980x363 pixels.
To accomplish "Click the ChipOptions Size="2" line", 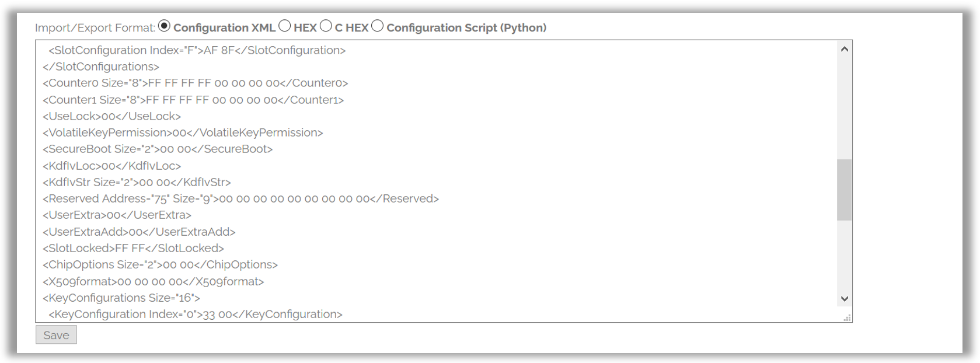I will (160, 264).
